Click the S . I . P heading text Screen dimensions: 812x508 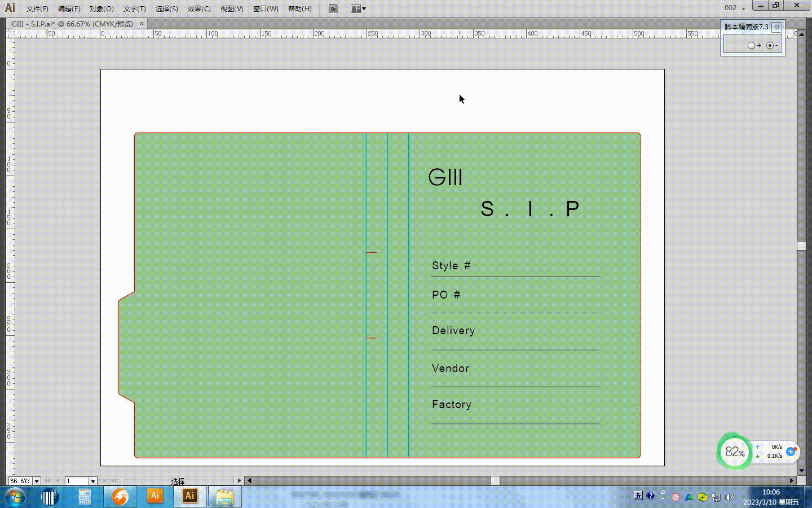click(x=529, y=209)
